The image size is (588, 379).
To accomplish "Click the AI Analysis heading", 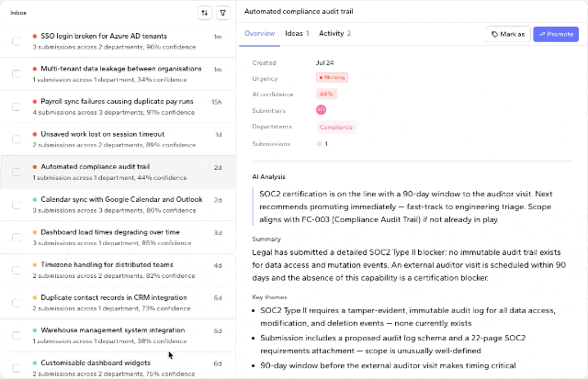I will pyautogui.click(x=269, y=177).
